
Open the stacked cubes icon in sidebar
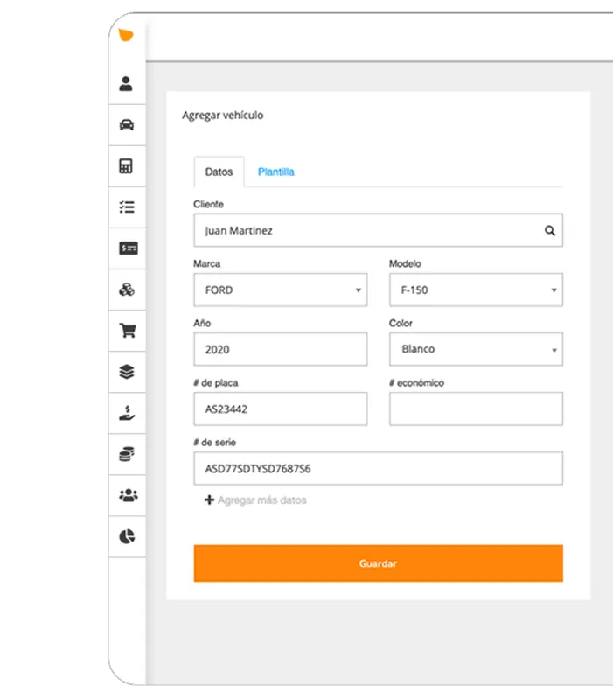coord(127,290)
